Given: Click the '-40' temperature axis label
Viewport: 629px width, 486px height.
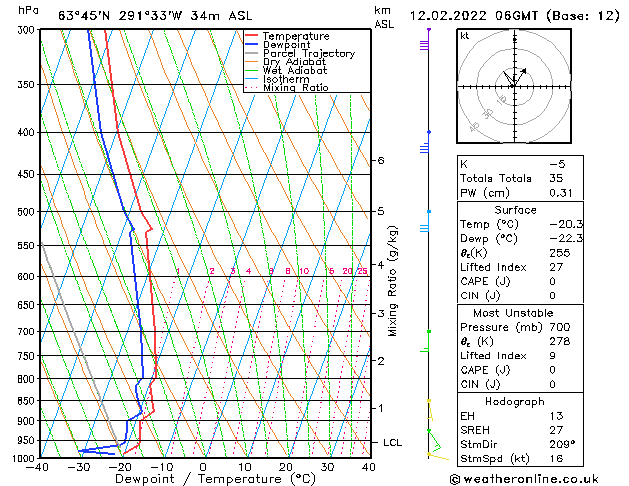Looking at the screenshot, I should (37, 467).
